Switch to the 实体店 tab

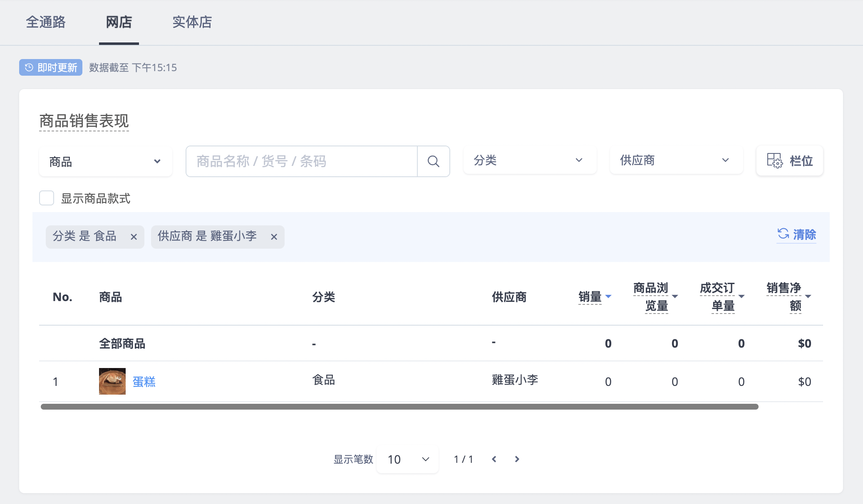(192, 22)
